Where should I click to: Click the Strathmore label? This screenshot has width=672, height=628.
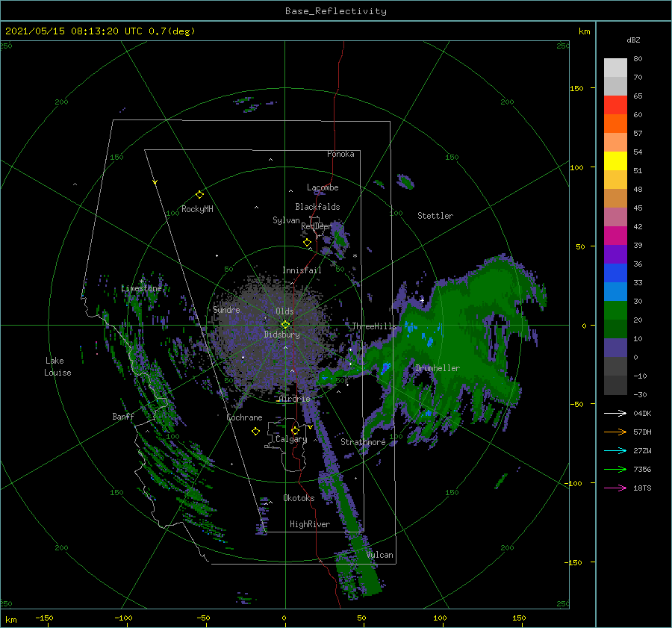[x=363, y=442]
